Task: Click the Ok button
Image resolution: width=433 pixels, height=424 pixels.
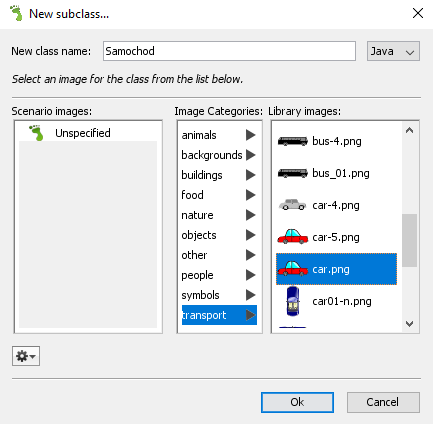Action: (297, 402)
